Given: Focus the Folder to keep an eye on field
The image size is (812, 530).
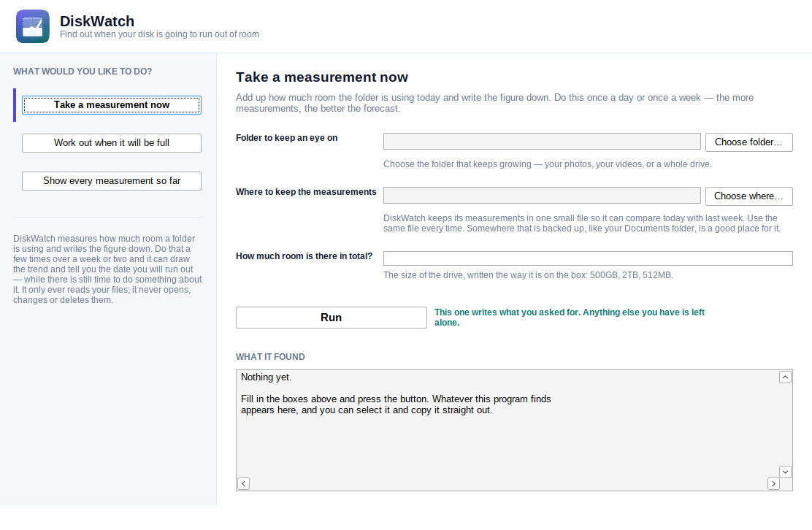Looking at the screenshot, I should 542,142.
